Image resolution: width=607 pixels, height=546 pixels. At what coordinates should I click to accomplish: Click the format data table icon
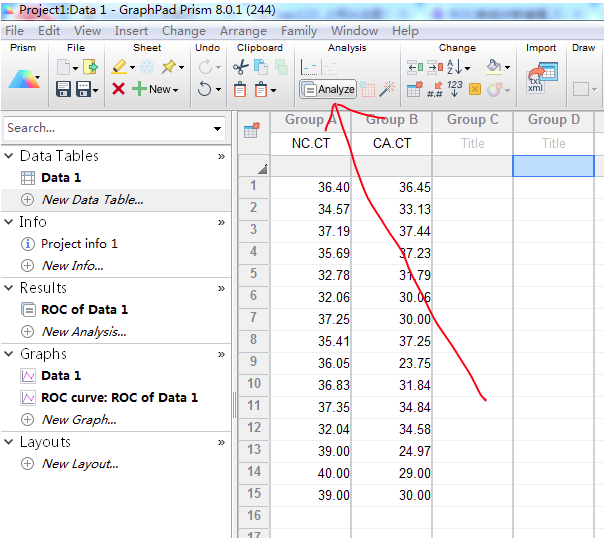point(415,89)
